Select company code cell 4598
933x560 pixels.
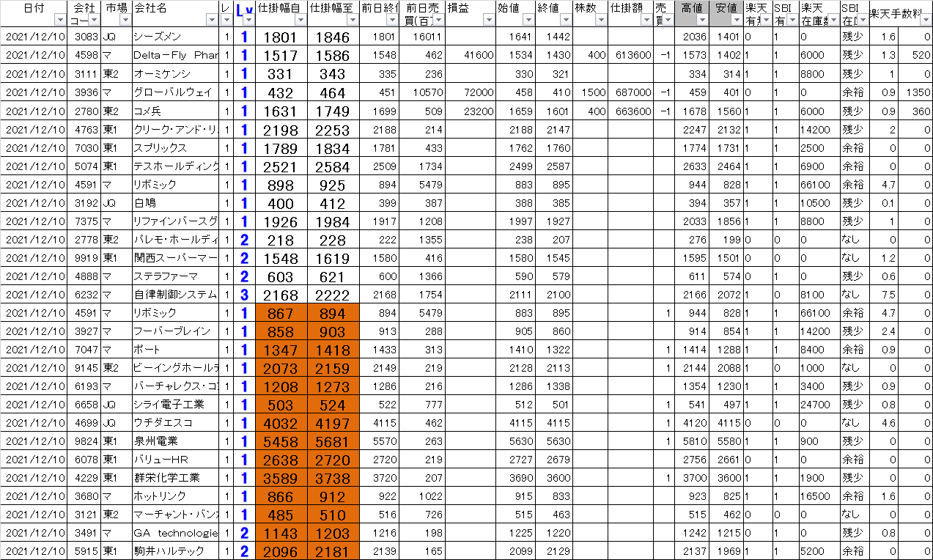point(84,55)
